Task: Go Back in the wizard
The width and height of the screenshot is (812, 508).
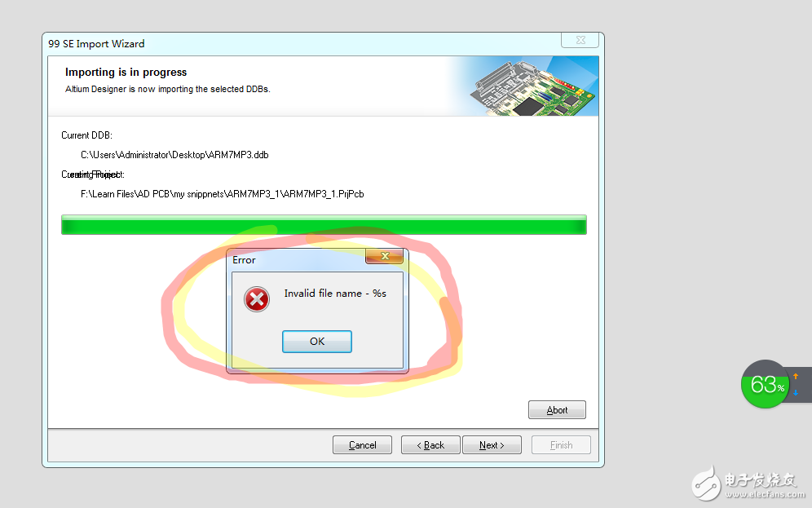Action: pyautogui.click(x=430, y=445)
